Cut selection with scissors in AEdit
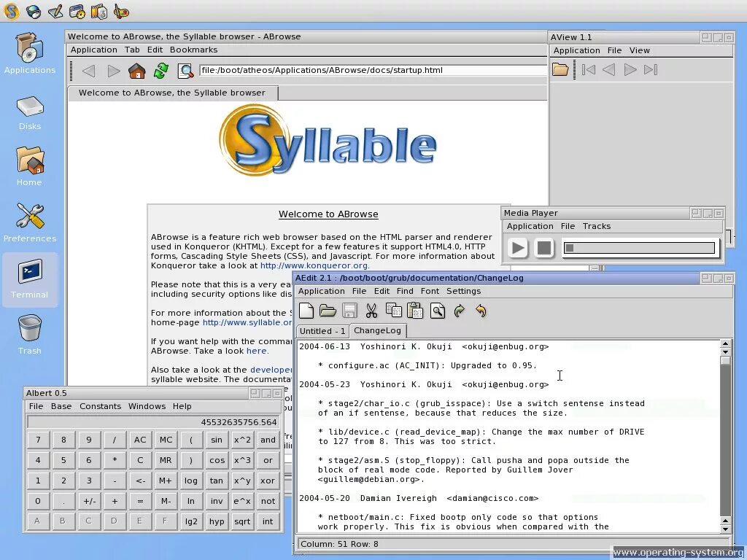 (371, 311)
